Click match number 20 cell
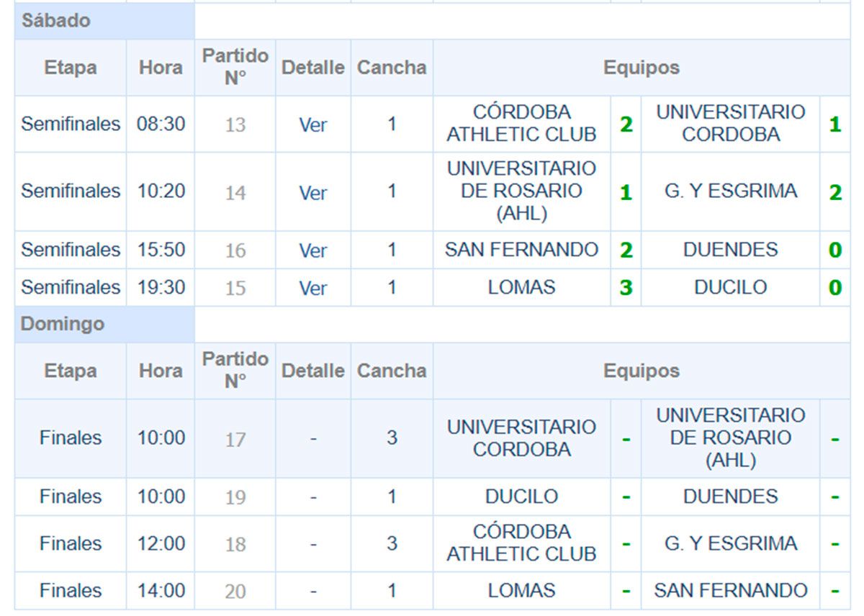The image size is (864, 616). pos(235,592)
